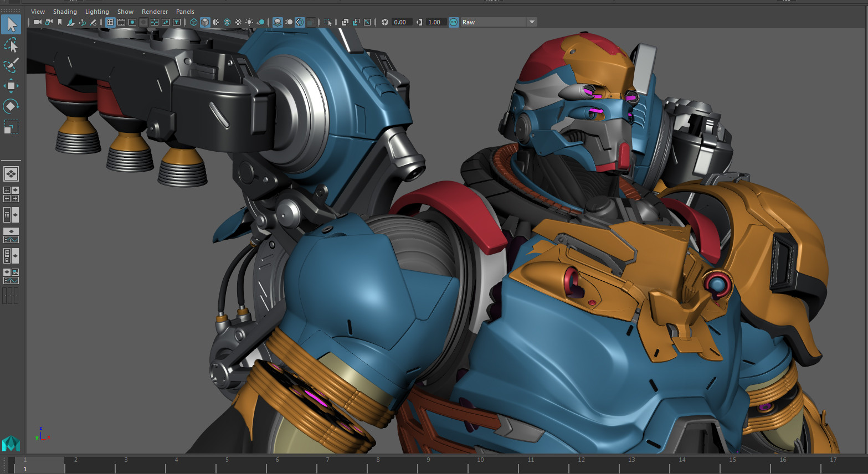The height and width of the screenshot is (474, 868).
Task: Toggle textured display in the viewport
Action: [x=238, y=22]
